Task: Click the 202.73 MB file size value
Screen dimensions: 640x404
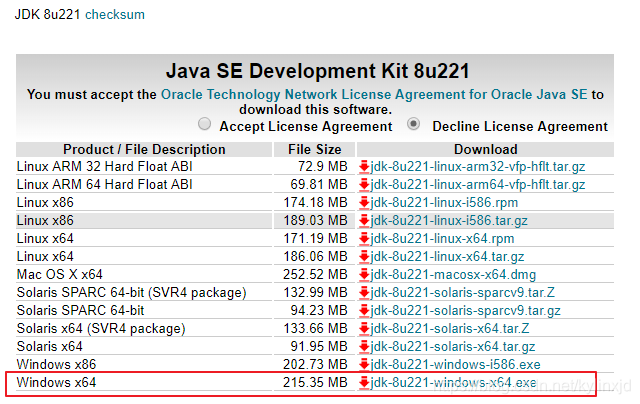Action: coord(316,364)
